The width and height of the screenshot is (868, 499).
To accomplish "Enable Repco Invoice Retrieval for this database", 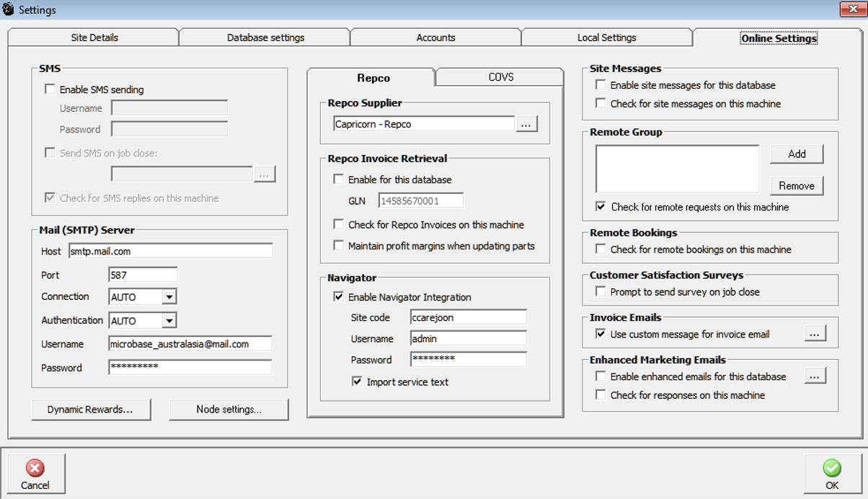I will (x=337, y=179).
